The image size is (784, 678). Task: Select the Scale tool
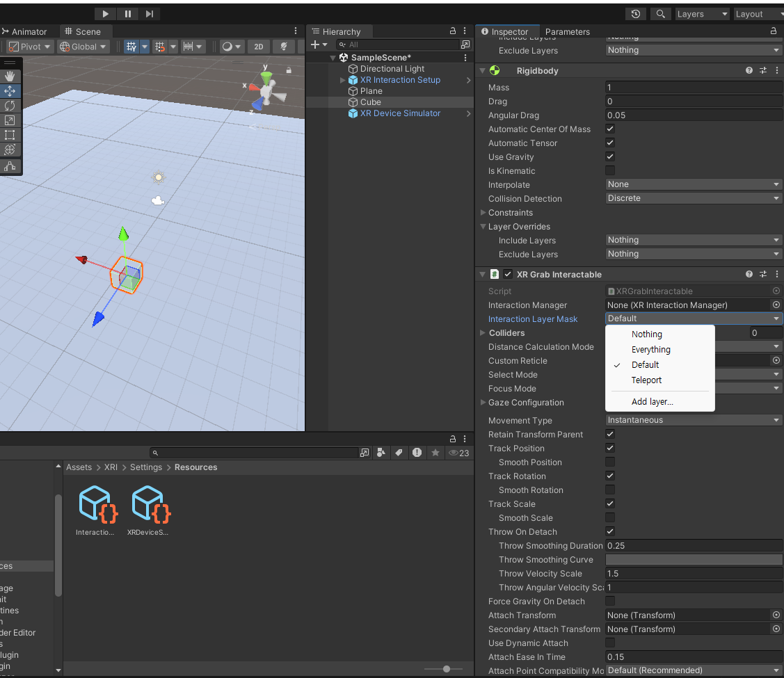(x=10, y=120)
